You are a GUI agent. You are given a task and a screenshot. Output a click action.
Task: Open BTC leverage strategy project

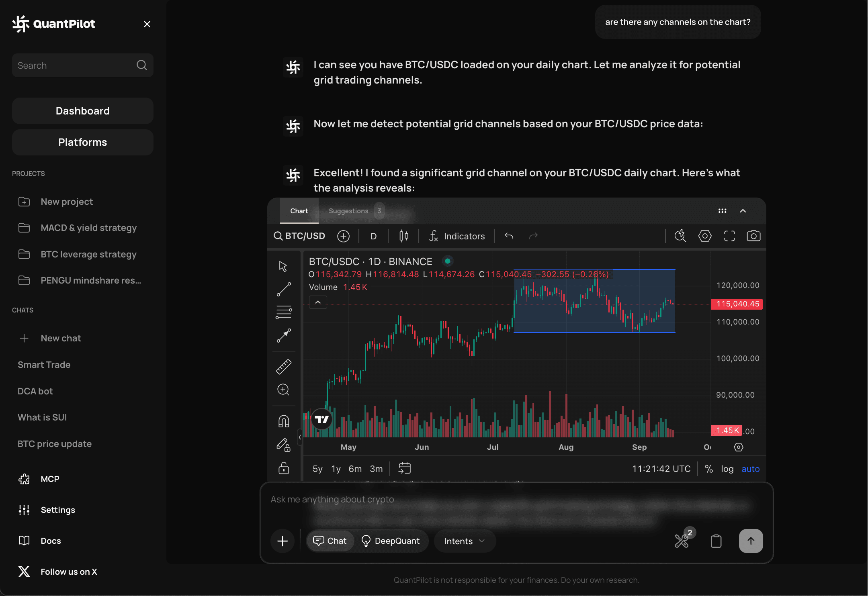pos(78,254)
